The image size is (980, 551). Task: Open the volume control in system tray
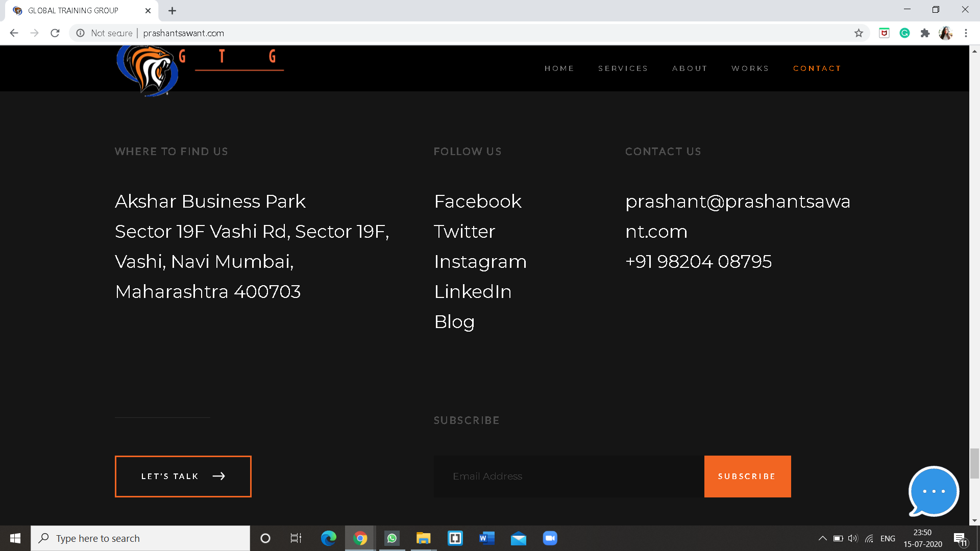tap(853, 538)
